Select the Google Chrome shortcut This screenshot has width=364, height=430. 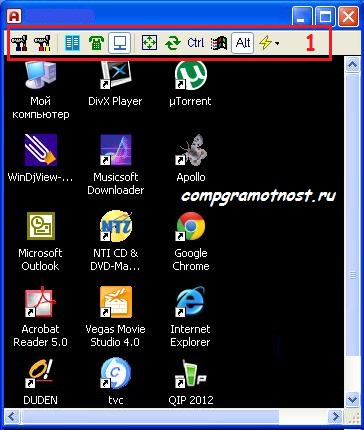191,226
